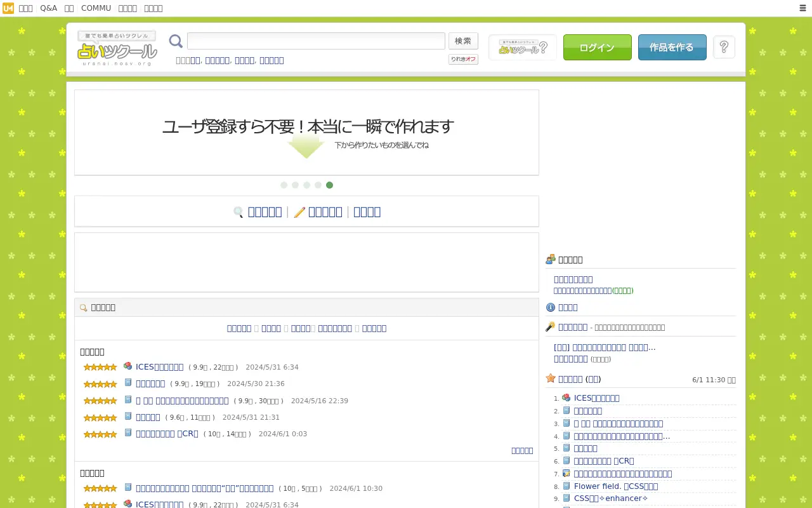Viewport: 812px width, 508px height.
Task: Click the two-people icon in the right sidebar
Action: point(551,260)
